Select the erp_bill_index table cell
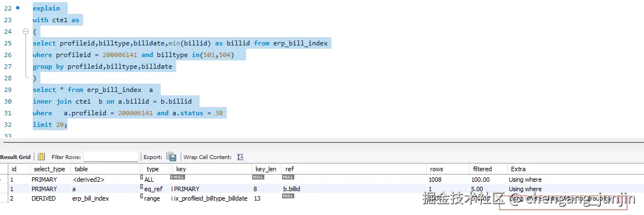The width and height of the screenshot is (644, 215). 91,198
